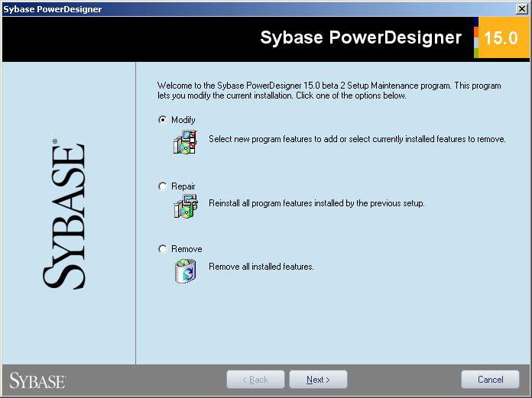
Task: Click the greyed-out Back button
Action: (255, 380)
